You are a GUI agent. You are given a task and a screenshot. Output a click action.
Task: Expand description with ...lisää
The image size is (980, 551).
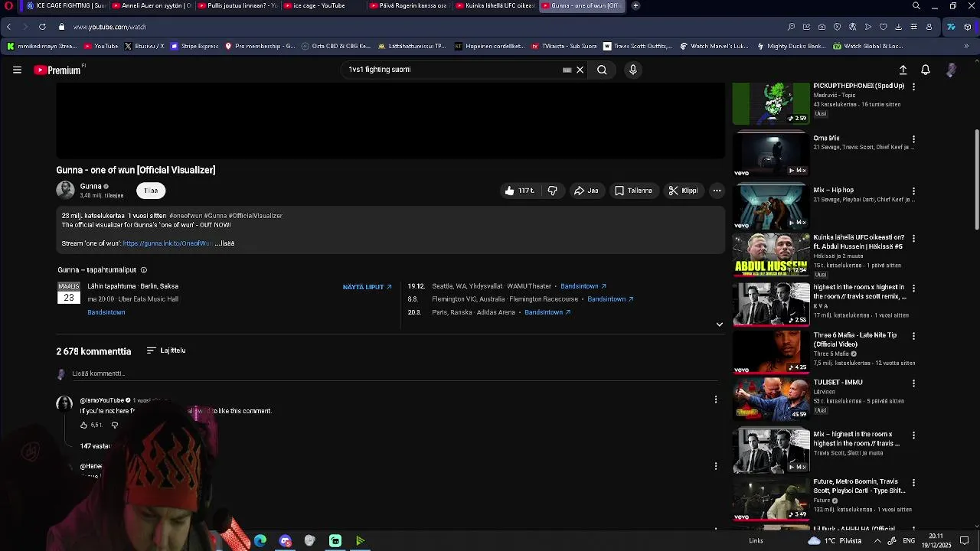[224, 243]
